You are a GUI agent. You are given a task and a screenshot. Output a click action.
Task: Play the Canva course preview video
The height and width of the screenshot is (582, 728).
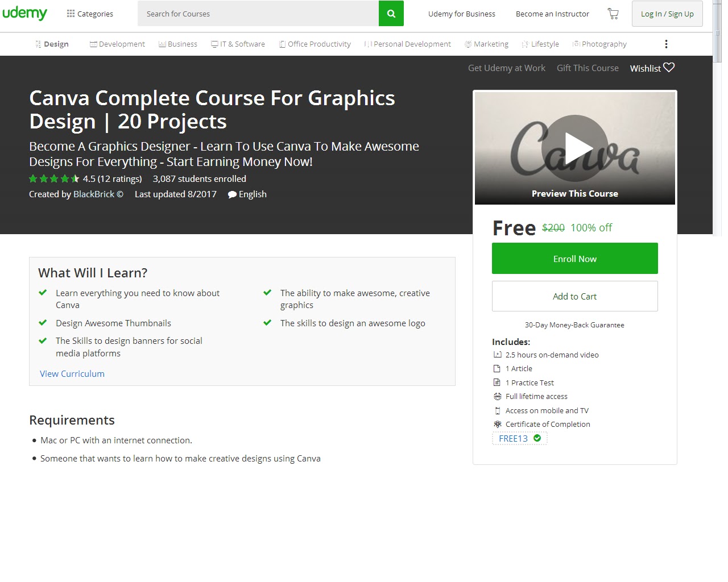575,148
